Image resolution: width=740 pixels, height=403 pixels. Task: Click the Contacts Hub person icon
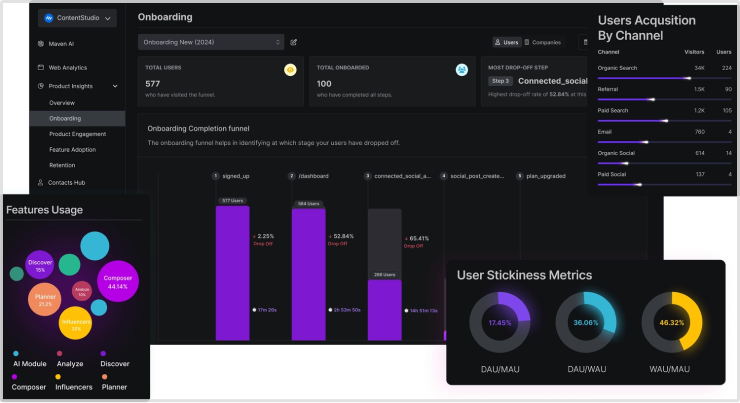pyautogui.click(x=41, y=182)
